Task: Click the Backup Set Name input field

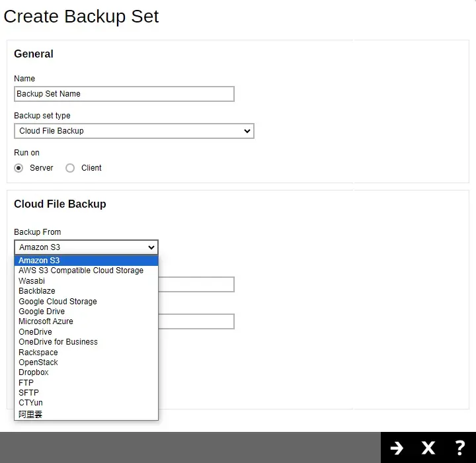Action: [x=124, y=94]
